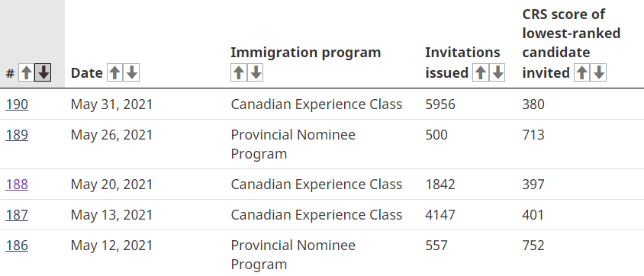Click Canadian Experience Class in row 187
Screen dimensions: 644x276
pos(316,214)
